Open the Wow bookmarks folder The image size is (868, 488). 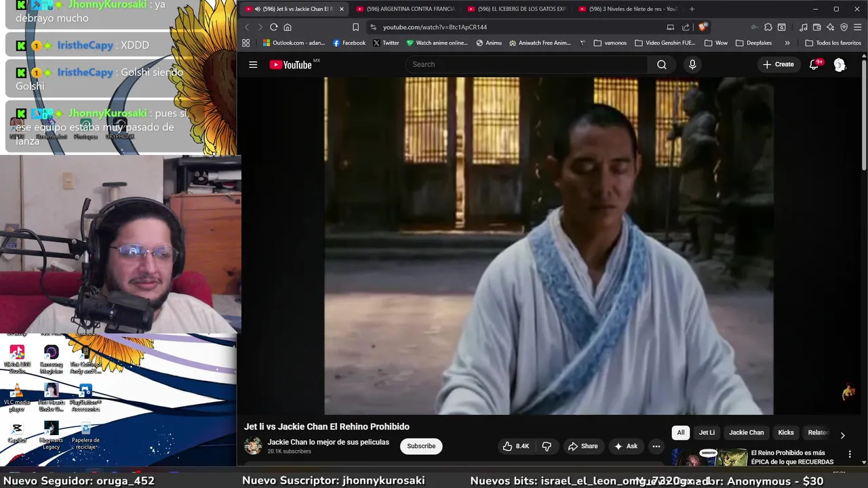(x=716, y=43)
